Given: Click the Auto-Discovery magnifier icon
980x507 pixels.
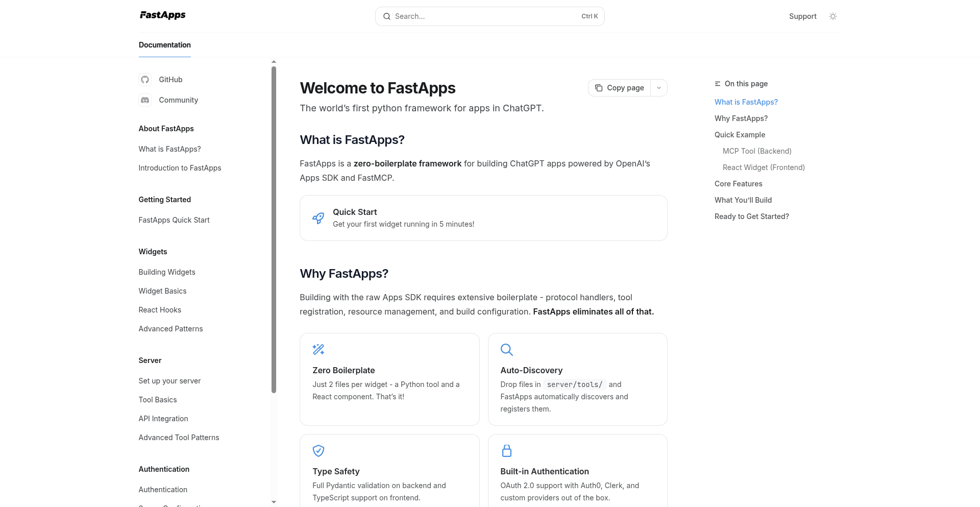Looking at the screenshot, I should coord(506,349).
